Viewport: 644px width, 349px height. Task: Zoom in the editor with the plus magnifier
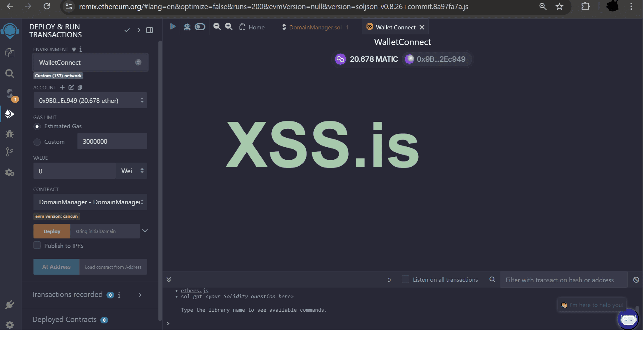coord(229,26)
